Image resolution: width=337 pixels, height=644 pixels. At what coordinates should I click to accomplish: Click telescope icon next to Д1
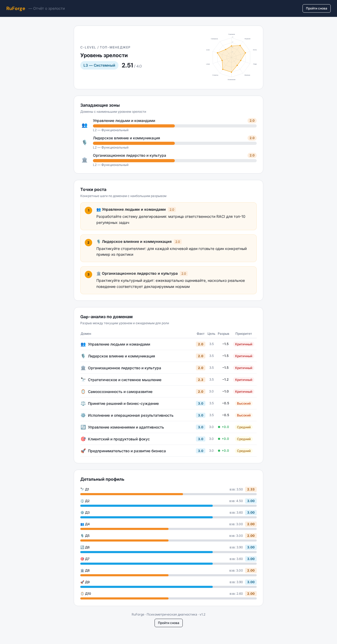82,489
